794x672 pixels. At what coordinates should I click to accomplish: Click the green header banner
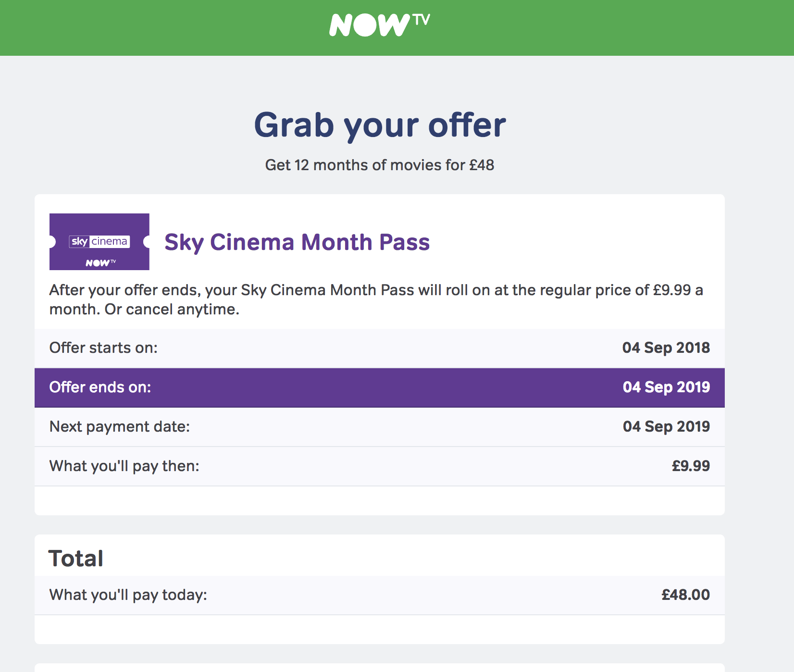[397, 28]
